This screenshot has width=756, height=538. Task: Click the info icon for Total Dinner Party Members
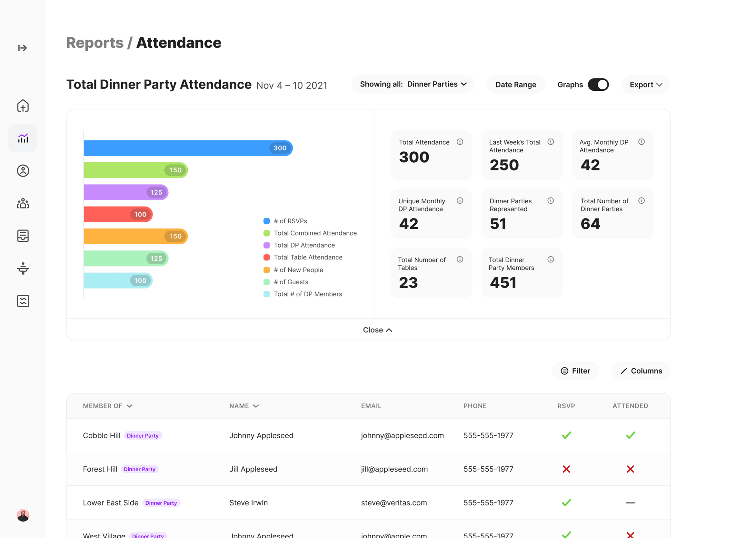click(551, 259)
